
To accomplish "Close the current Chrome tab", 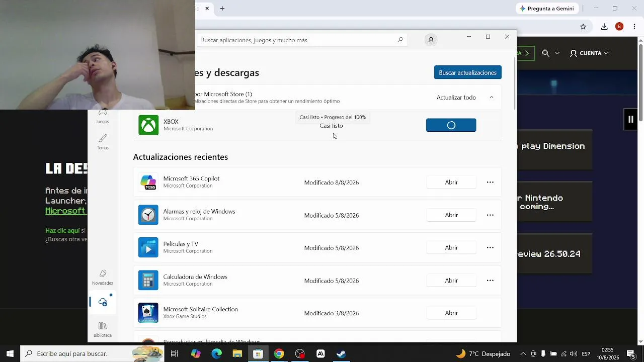I will coord(207,9).
